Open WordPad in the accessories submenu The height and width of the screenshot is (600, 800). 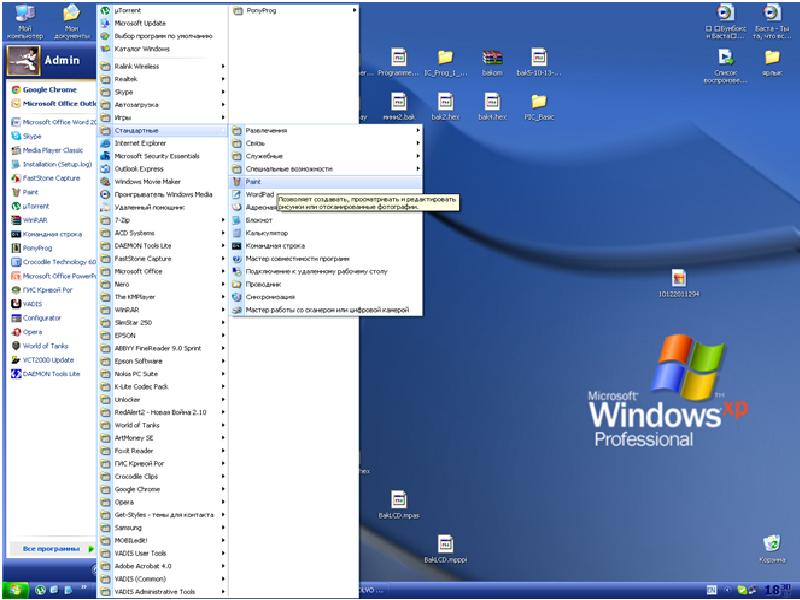(259, 194)
